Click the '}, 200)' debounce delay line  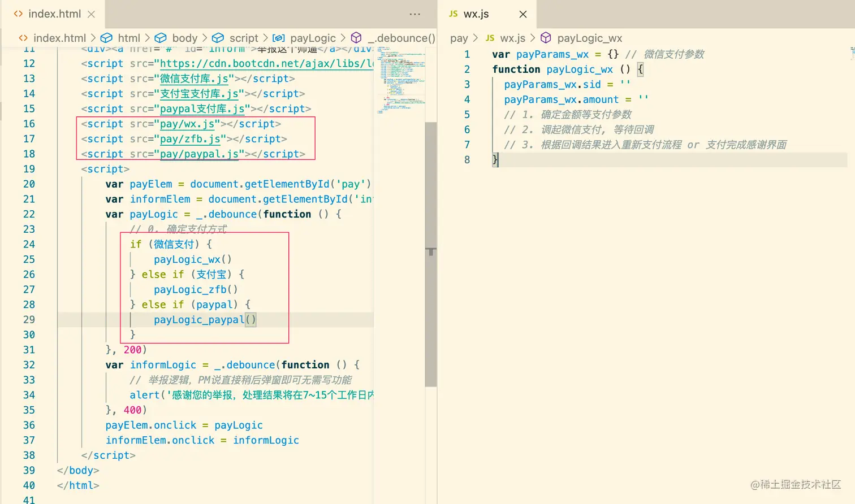pyautogui.click(x=126, y=350)
